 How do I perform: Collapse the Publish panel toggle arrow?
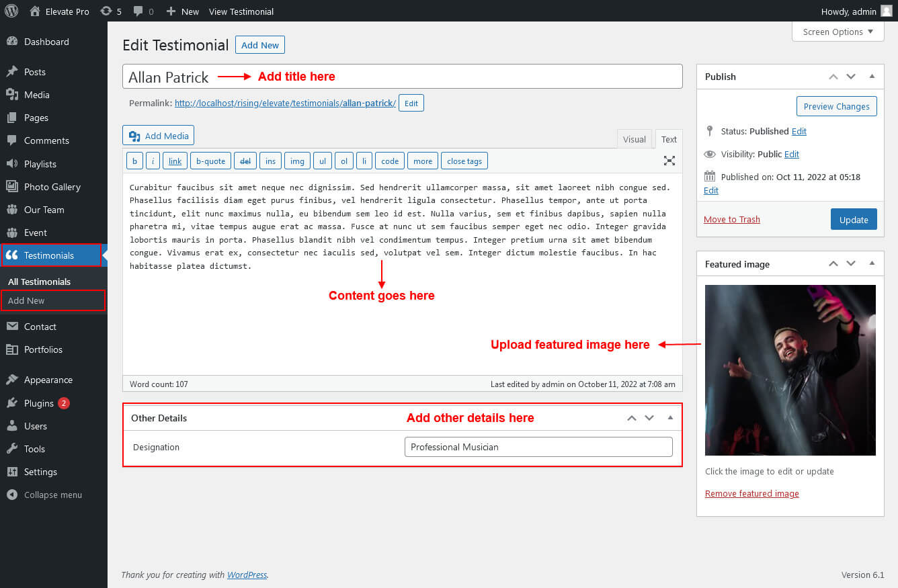point(872,77)
